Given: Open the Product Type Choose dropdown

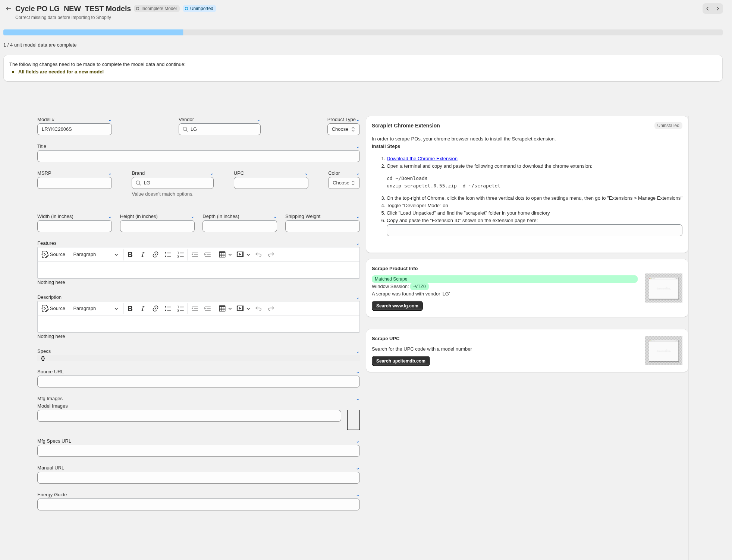Looking at the screenshot, I should (343, 129).
